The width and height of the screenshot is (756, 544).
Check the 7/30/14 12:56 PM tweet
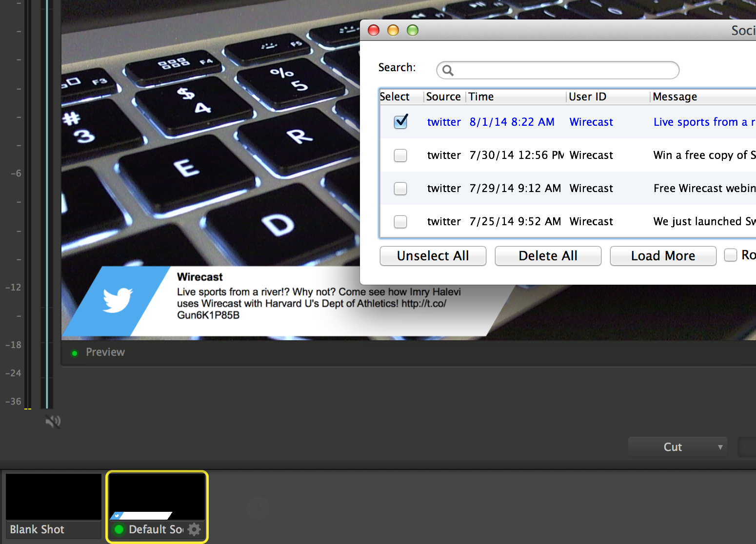(400, 155)
